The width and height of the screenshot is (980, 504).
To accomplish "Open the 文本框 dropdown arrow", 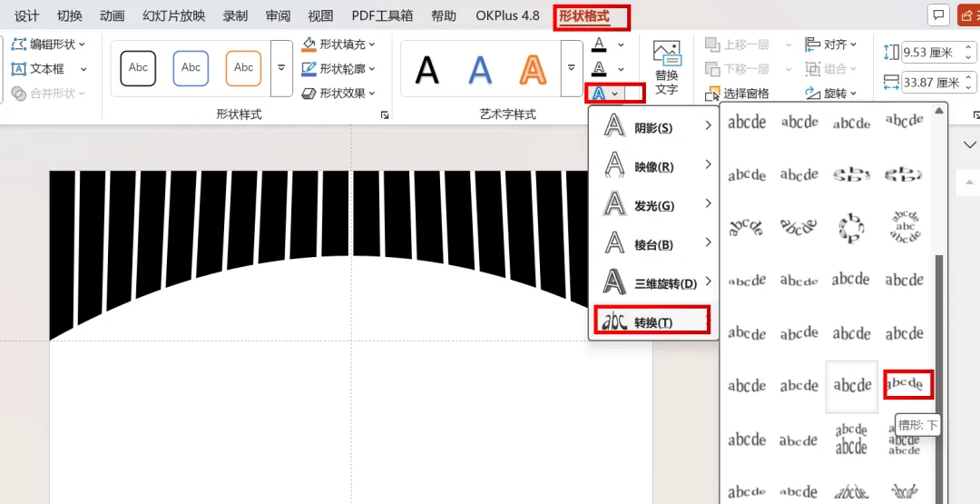I will point(83,69).
